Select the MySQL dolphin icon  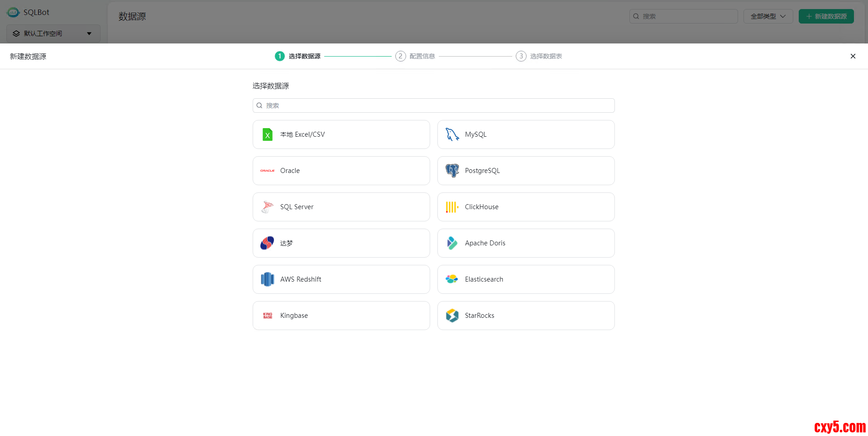point(452,134)
